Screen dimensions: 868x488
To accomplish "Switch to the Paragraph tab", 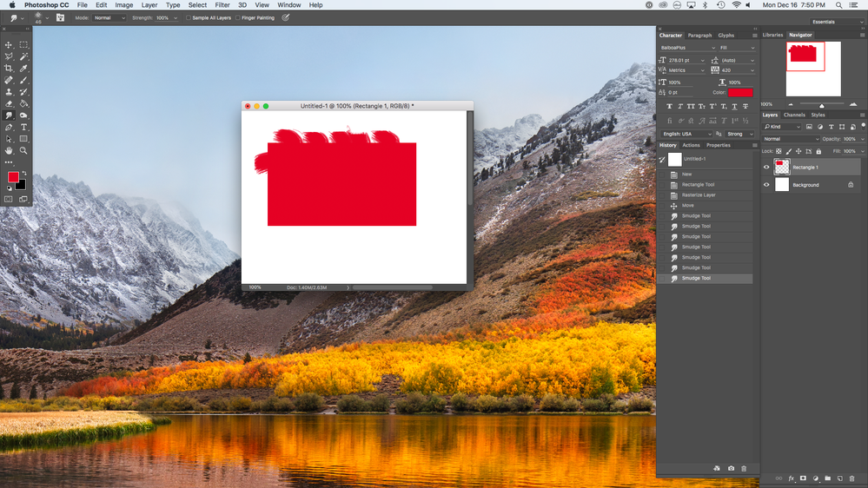I will click(699, 36).
